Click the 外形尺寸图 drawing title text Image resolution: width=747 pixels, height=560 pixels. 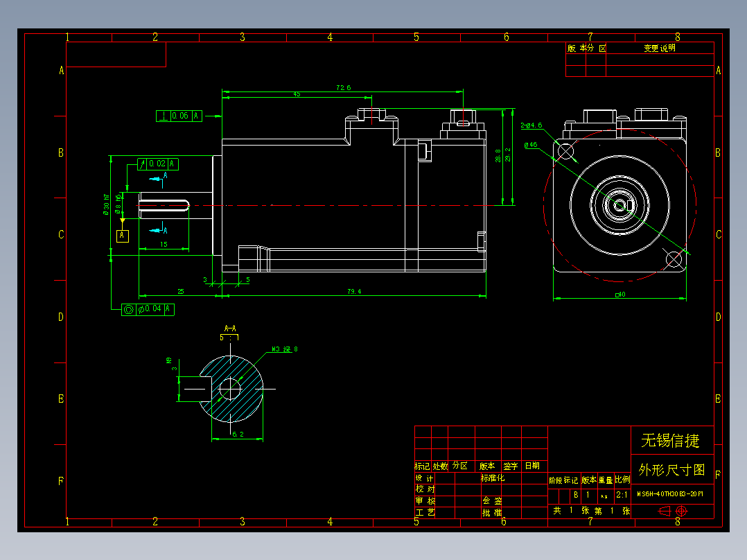tap(671, 469)
